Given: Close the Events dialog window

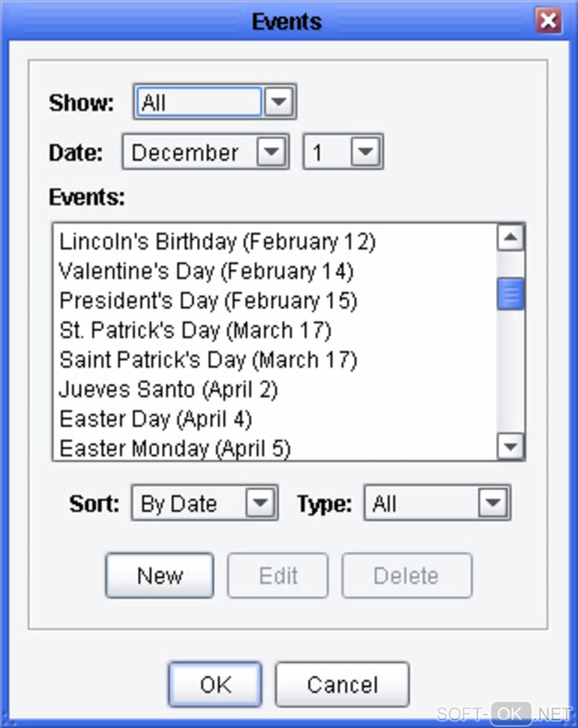Looking at the screenshot, I should pos(548,22).
